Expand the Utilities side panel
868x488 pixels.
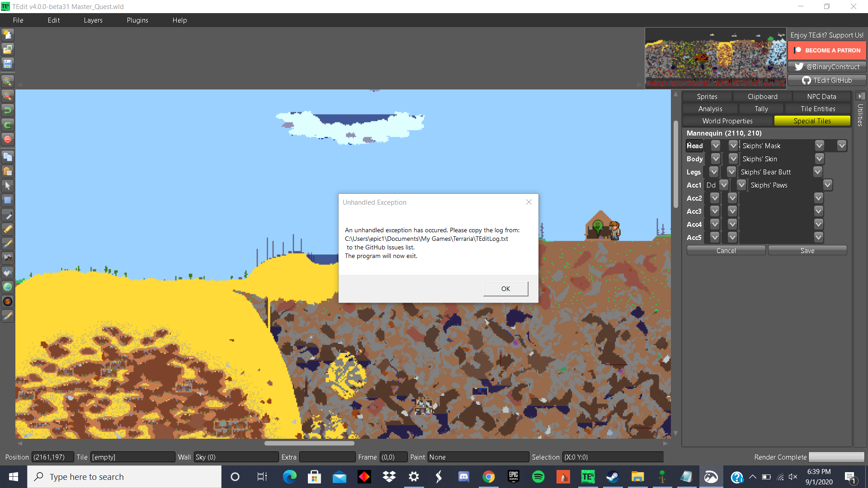860,96
